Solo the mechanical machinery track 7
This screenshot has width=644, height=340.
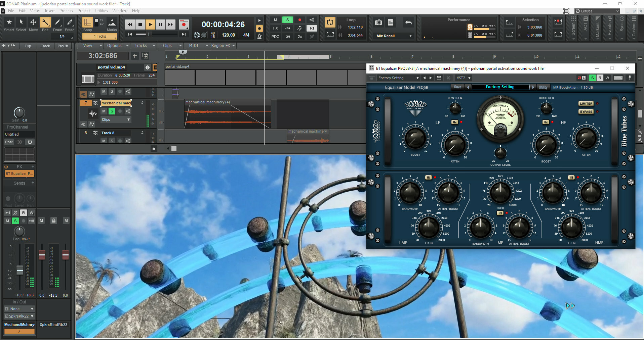click(x=112, y=111)
